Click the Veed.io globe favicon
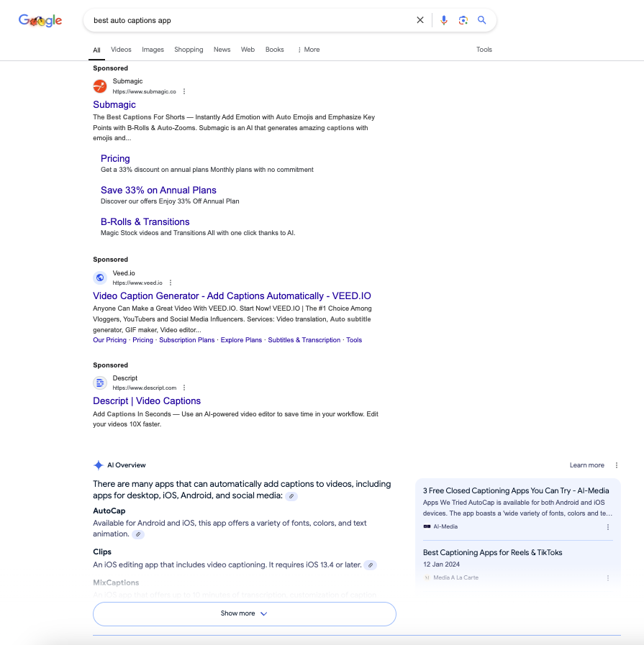 coord(100,278)
